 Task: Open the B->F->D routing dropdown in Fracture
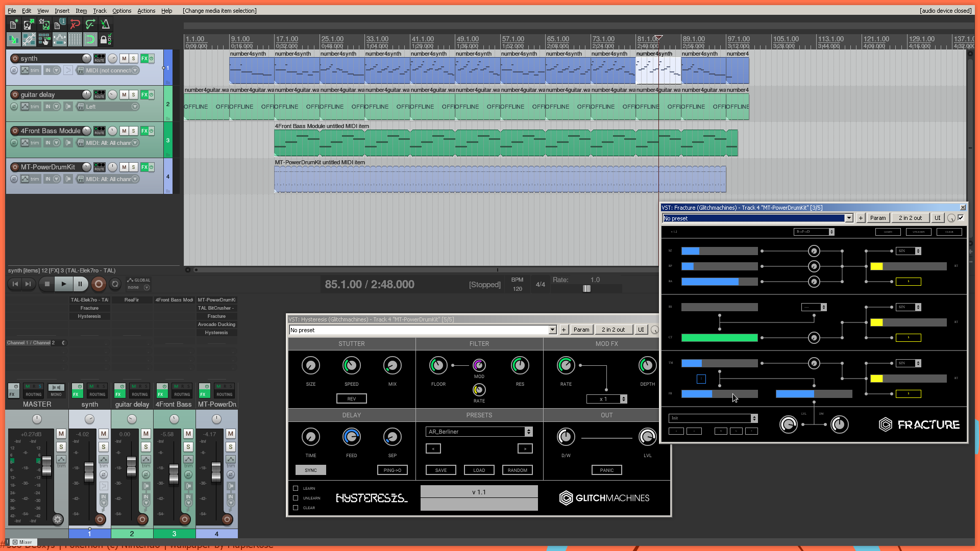pos(814,232)
